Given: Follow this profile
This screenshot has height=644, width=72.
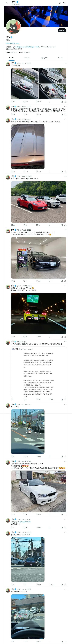Looking at the screenshot, I should click(62, 30).
